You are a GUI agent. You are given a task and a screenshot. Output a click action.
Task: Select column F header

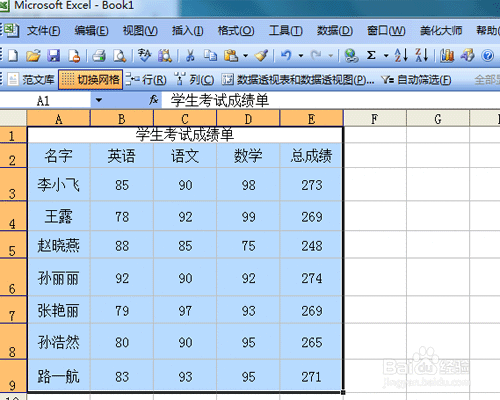tap(375, 119)
